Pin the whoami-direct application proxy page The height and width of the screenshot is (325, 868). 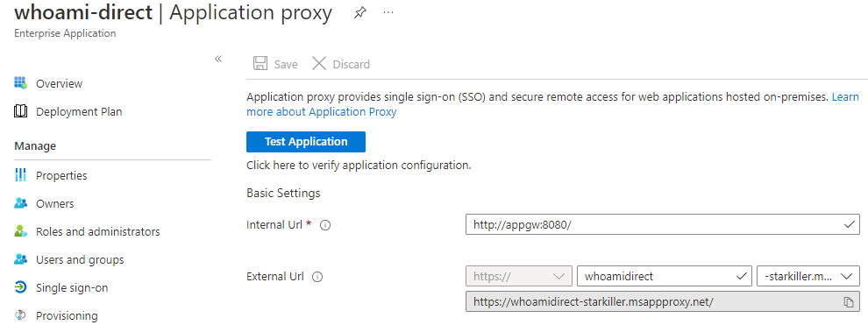tap(360, 13)
